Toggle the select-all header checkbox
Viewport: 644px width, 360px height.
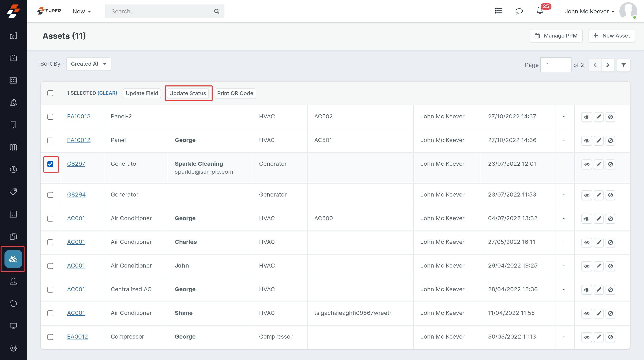pos(50,93)
